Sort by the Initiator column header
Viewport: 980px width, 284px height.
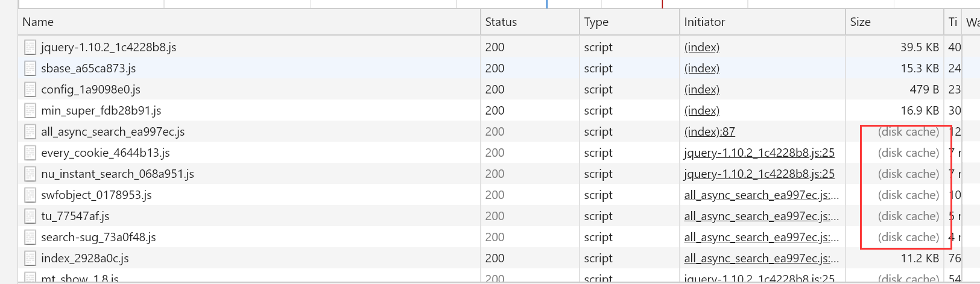click(704, 22)
